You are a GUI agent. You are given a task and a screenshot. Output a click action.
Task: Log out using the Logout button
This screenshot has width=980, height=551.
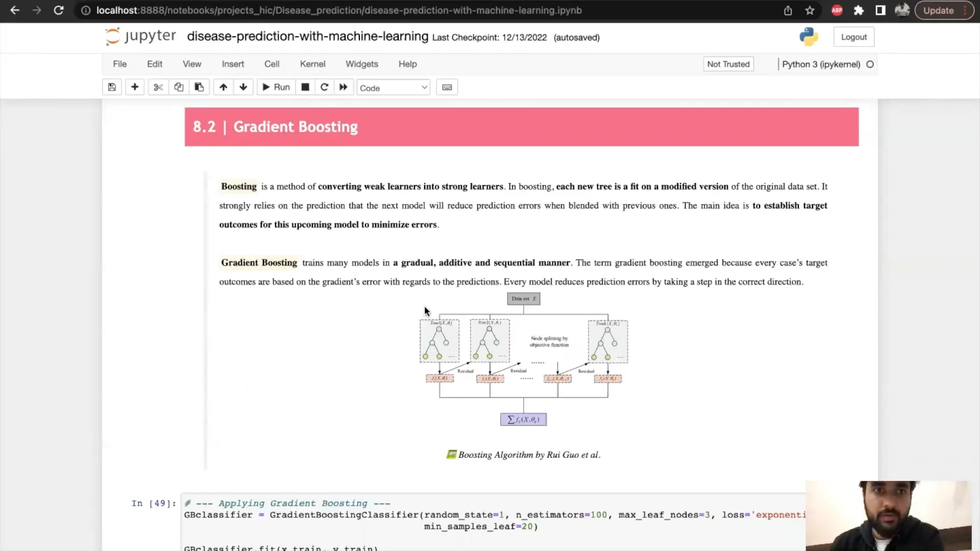(853, 37)
